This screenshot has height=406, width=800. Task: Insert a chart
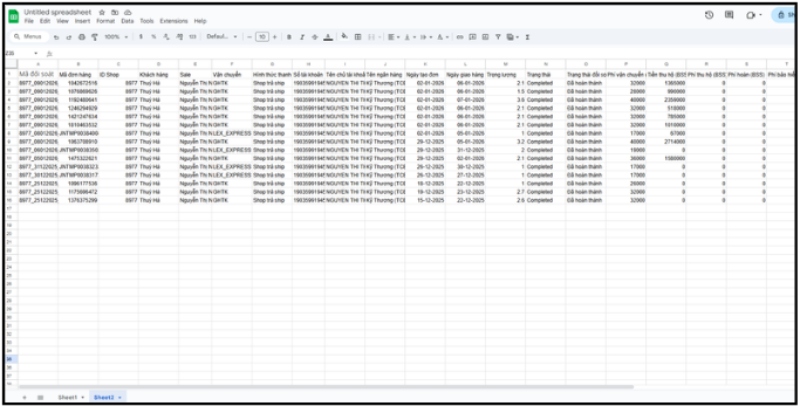click(485, 37)
